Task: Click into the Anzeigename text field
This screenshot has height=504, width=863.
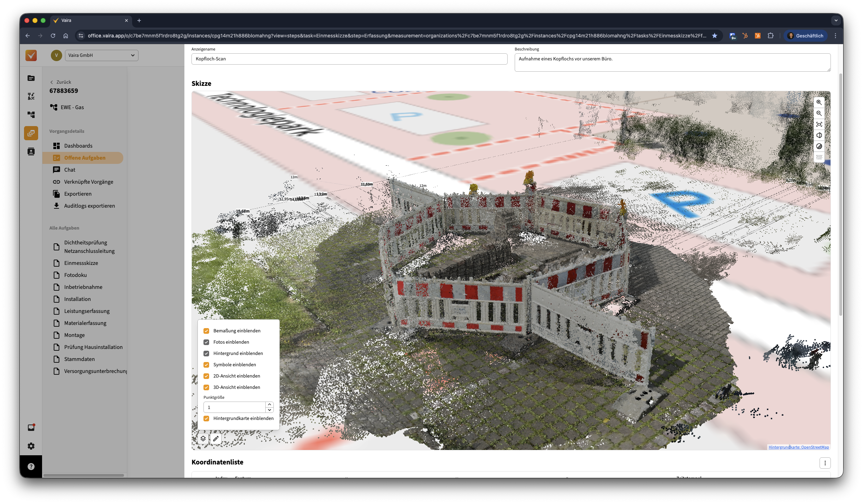Action: [349, 59]
